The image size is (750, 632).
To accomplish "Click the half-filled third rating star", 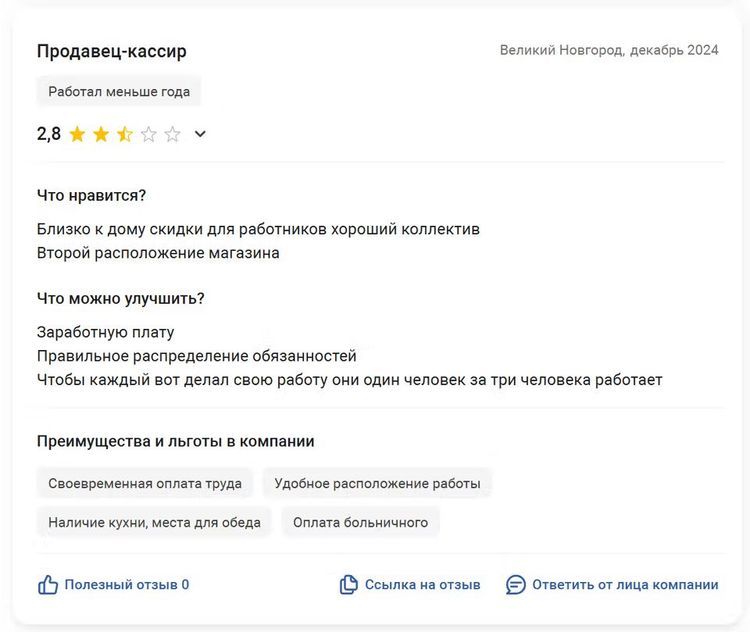I will [x=125, y=134].
